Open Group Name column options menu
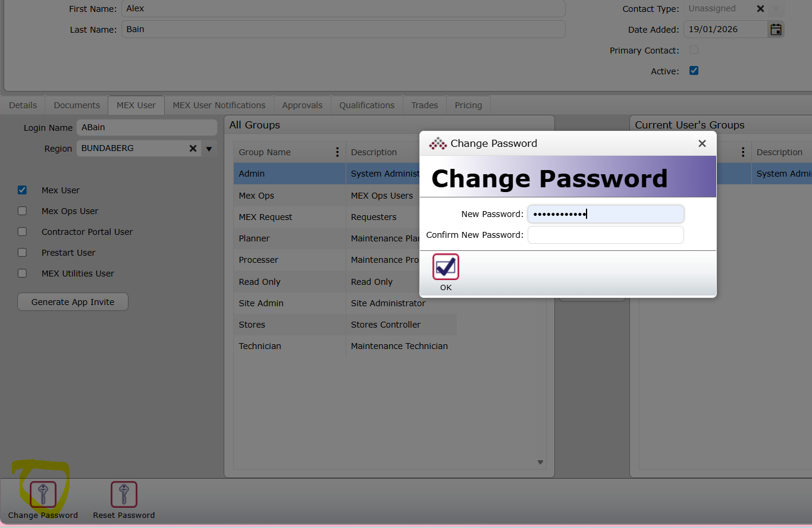Screen dimensions: 812x528 click(x=337, y=152)
